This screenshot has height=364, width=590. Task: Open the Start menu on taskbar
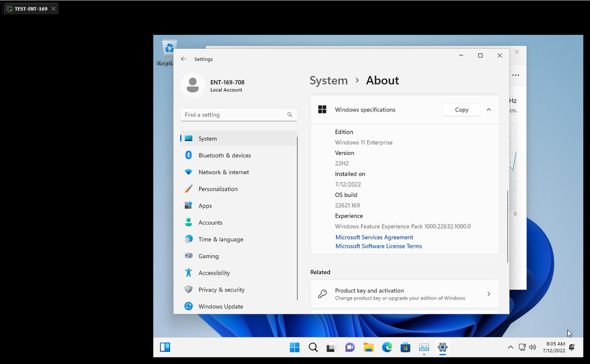coord(295,347)
